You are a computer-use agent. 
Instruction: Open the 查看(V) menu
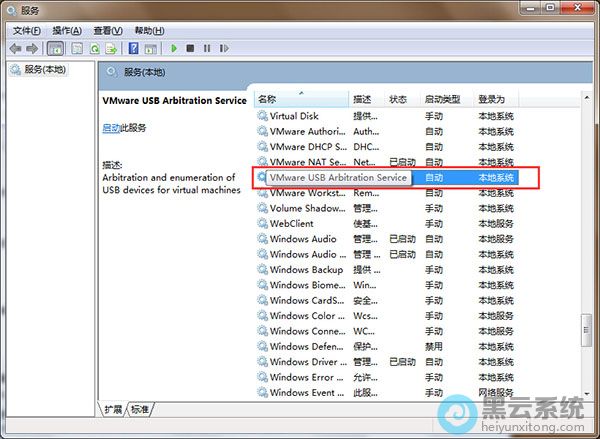(x=108, y=31)
